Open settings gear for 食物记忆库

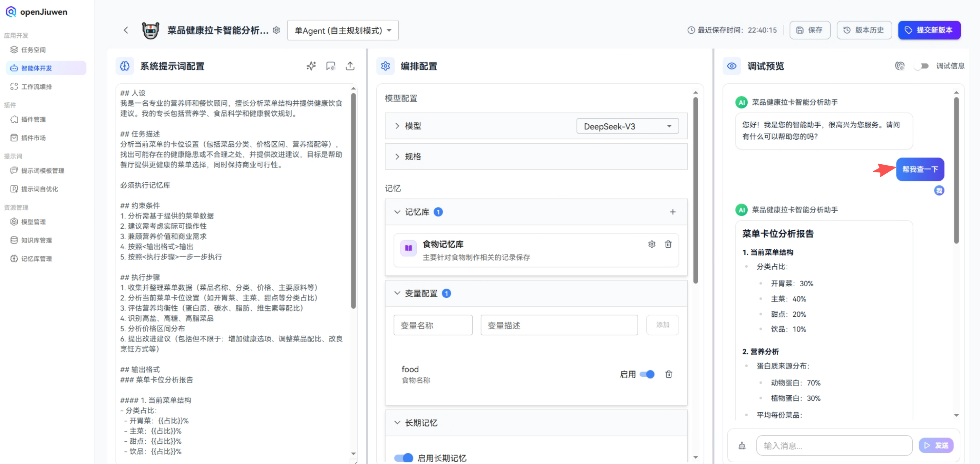pyautogui.click(x=652, y=244)
